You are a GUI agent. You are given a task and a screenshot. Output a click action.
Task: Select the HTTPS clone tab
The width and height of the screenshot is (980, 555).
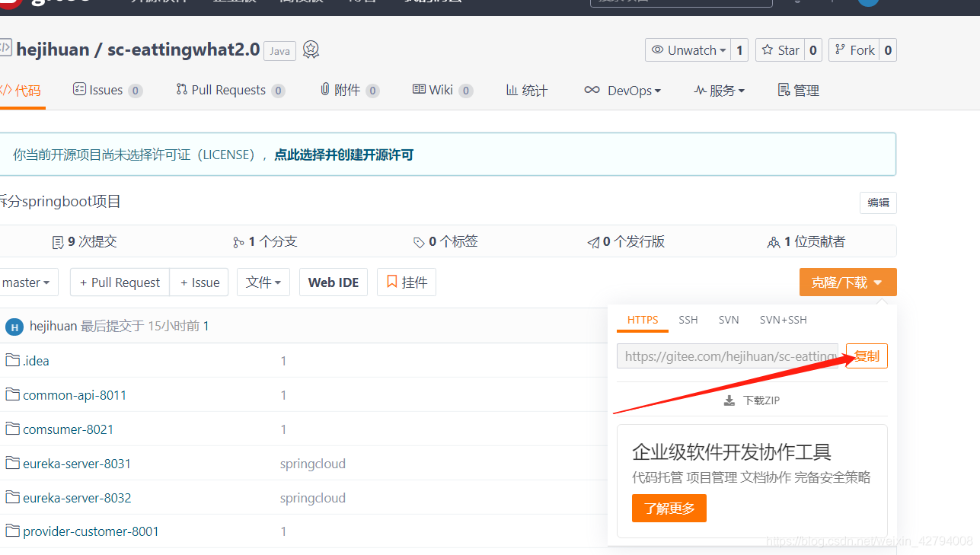point(643,320)
